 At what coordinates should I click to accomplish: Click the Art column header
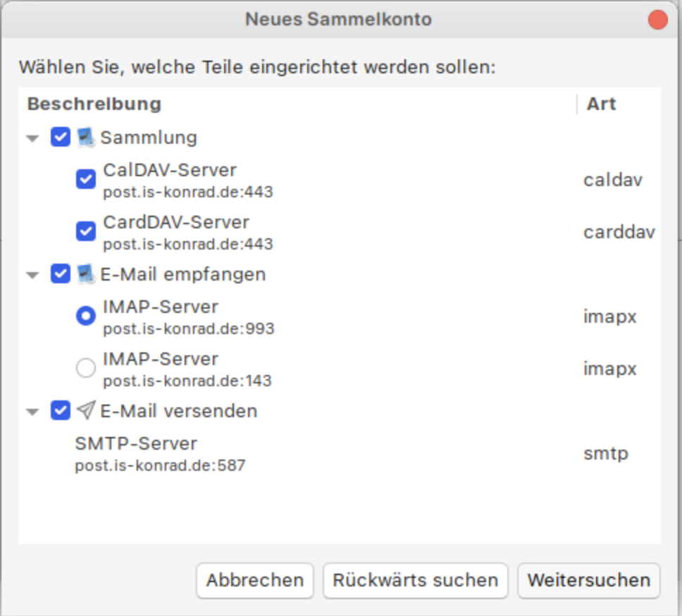click(601, 104)
